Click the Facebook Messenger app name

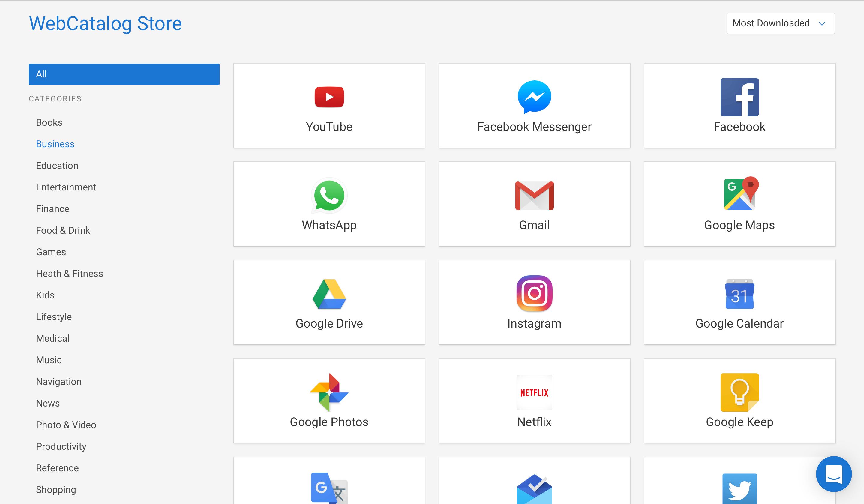(534, 127)
